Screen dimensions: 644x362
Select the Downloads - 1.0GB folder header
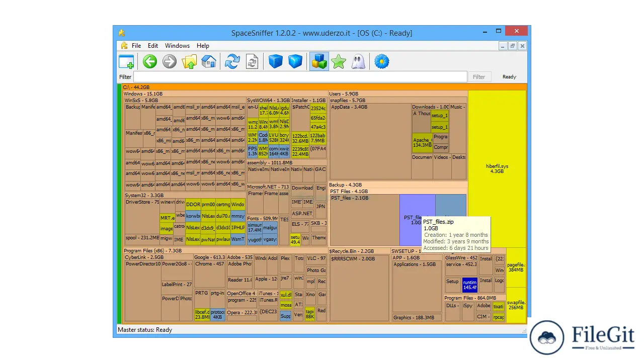tap(430, 107)
